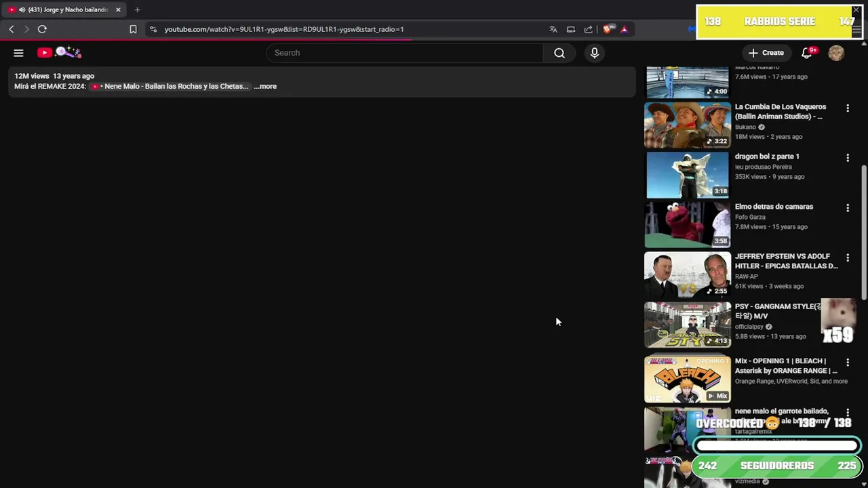The height and width of the screenshot is (488, 868).
Task: Click the browser address bar URL
Action: pyautogui.click(x=283, y=29)
